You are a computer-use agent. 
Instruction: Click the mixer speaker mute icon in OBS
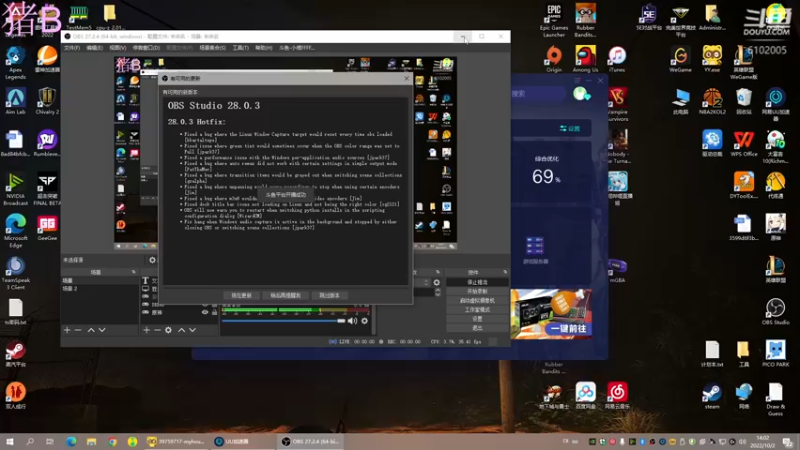point(352,321)
